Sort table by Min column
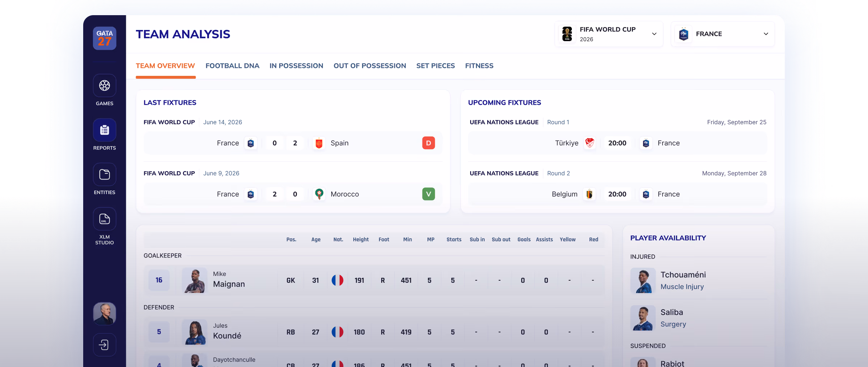This screenshot has width=868, height=367. (x=408, y=239)
